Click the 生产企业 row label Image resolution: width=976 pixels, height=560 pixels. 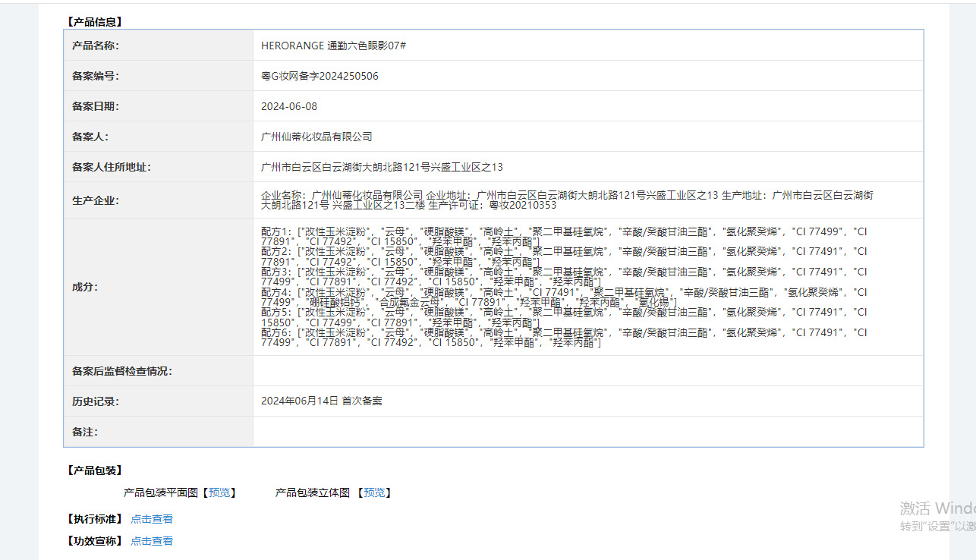pyautogui.click(x=96, y=200)
